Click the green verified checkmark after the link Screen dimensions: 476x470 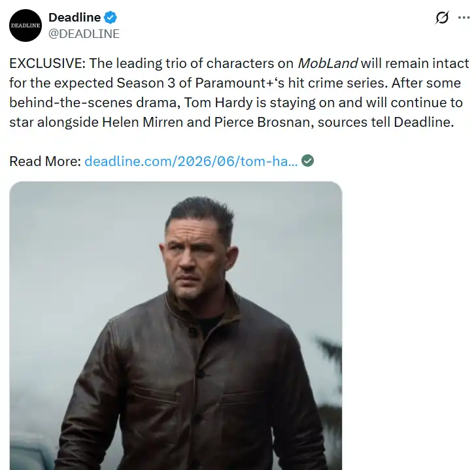(x=307, y=161)
